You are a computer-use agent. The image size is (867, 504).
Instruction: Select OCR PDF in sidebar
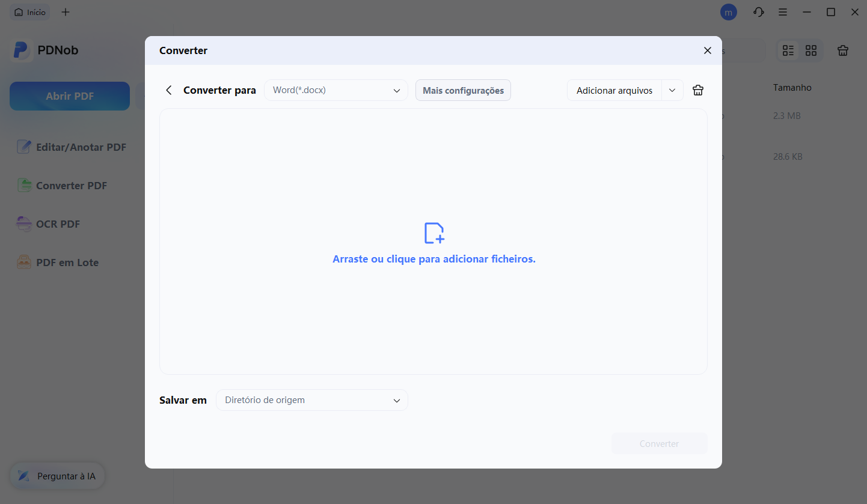pyautogui.click(x=58, y=224)
